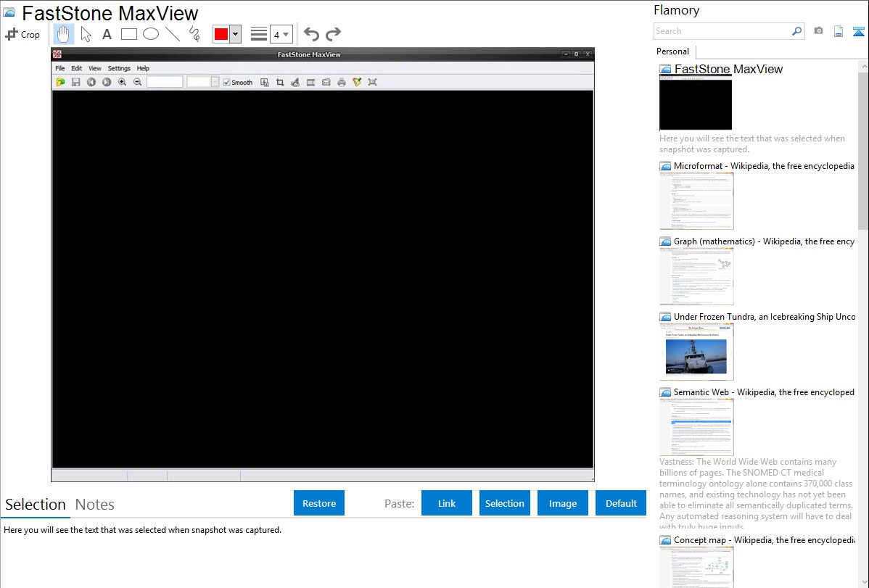Open the Semantic Web snapshot thumbnail
Viewport: 869px width, 588px height.
coord(696,427)
